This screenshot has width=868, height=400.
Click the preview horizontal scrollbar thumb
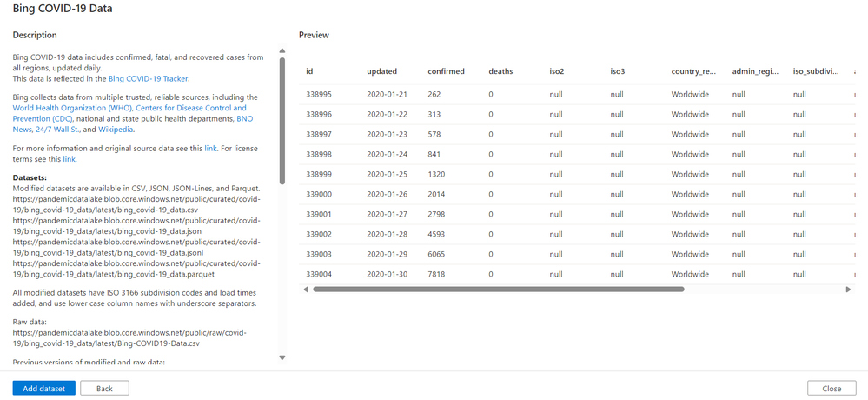(x=498, y=290)
